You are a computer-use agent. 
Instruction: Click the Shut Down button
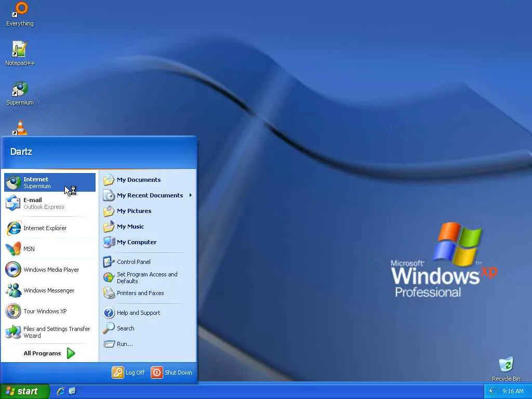[171, 372]
